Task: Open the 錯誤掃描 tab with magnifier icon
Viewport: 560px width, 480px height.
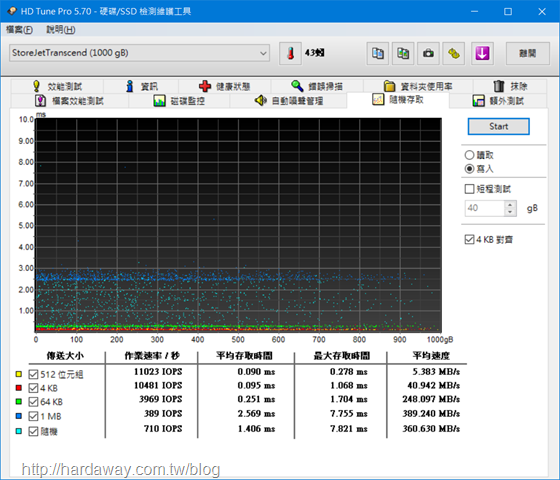Action: pos(317,86)
